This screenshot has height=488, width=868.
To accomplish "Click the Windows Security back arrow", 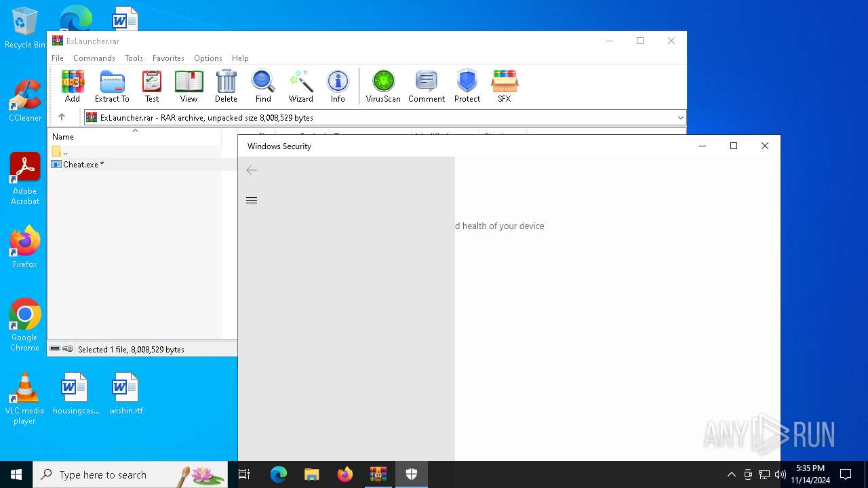I will (252, 170).
